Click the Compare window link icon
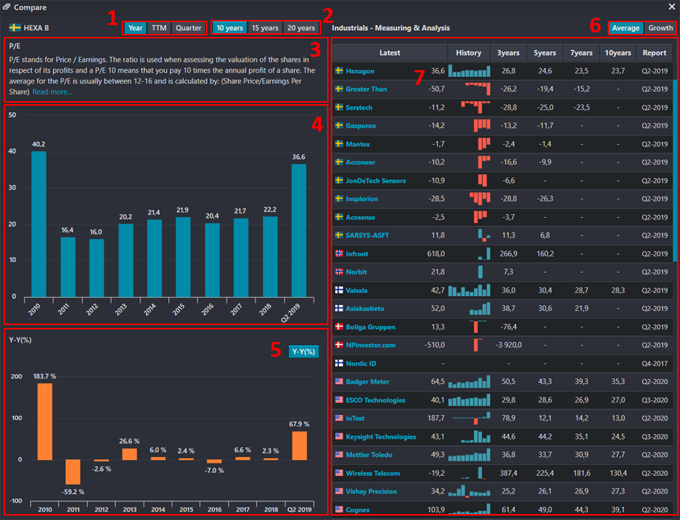This screenshot has width=680, height=520. [x=6, y=7]
